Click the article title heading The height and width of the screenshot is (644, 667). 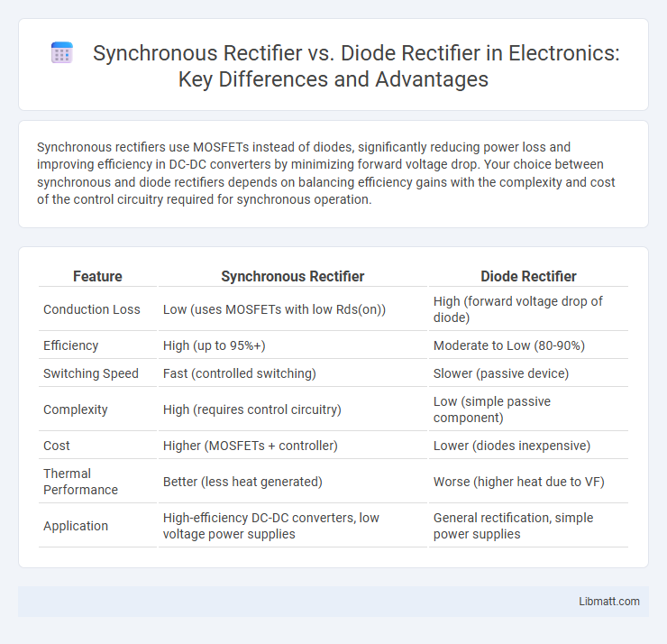356,67
